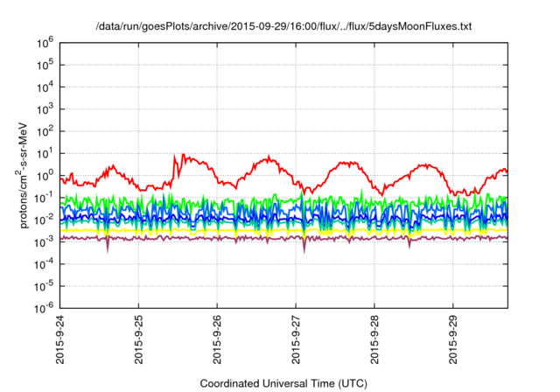
Task: Click the 10^3 y-axis tick label
Action: (x=45, y=108)
